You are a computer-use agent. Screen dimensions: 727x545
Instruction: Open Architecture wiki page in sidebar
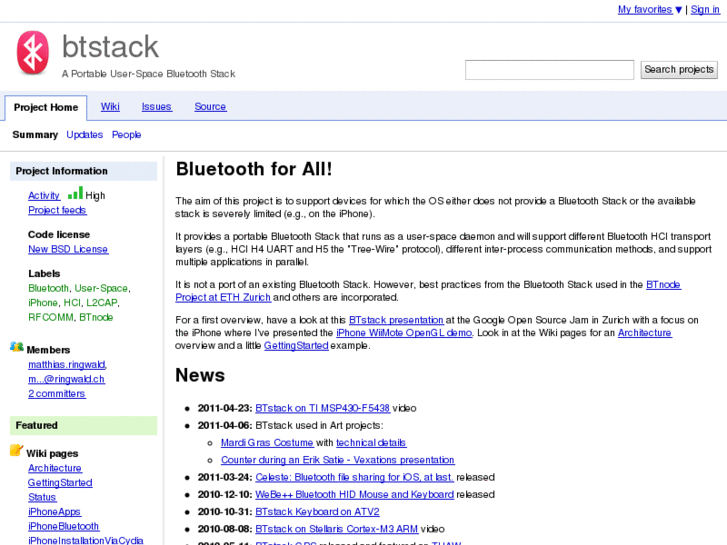point(55,468)
